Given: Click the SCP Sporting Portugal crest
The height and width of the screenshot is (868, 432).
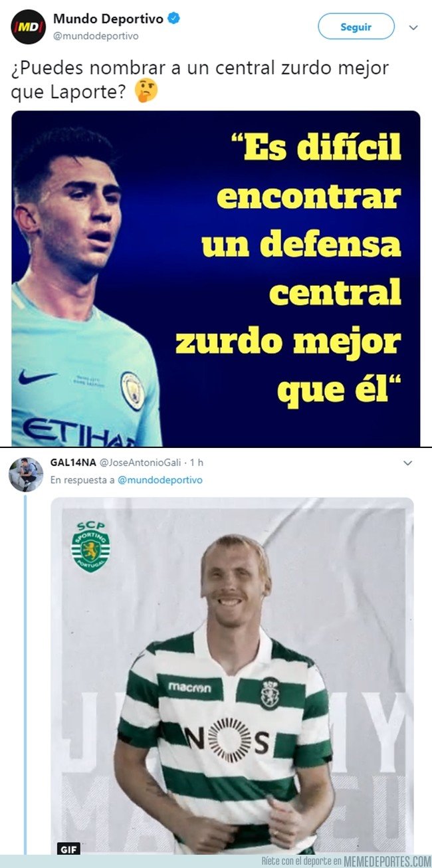Looking at the screenshot, I should click(90, 546).
